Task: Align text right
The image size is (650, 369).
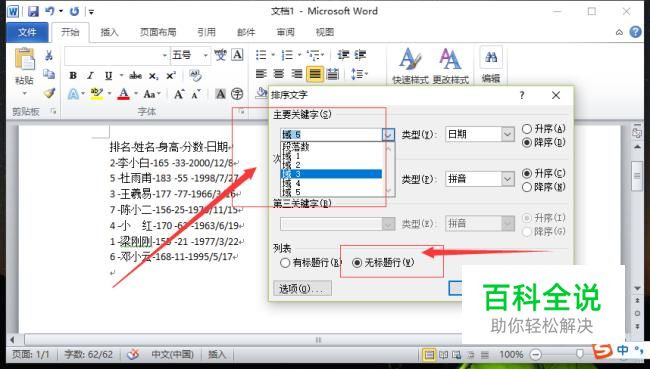Action: tap(297, 74)
